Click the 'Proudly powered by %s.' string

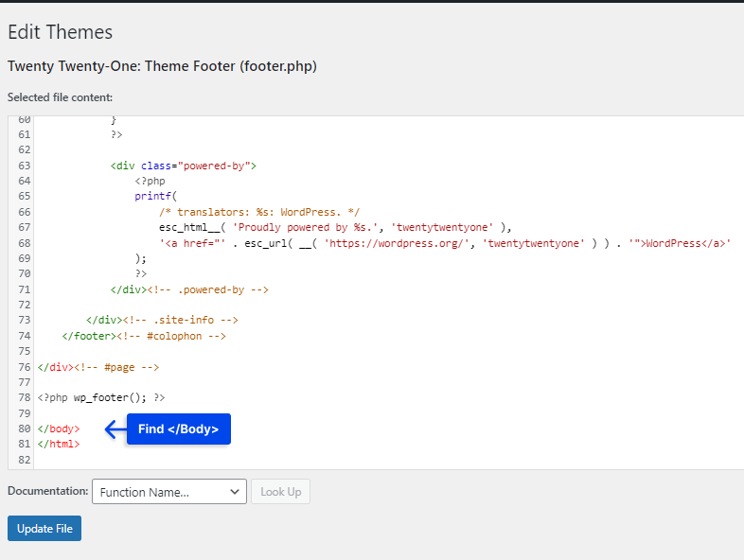coord(305,228)
